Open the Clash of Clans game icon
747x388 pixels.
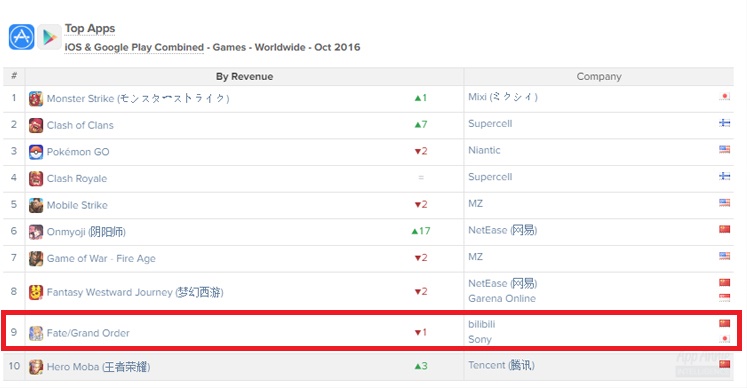coord(36,125)
